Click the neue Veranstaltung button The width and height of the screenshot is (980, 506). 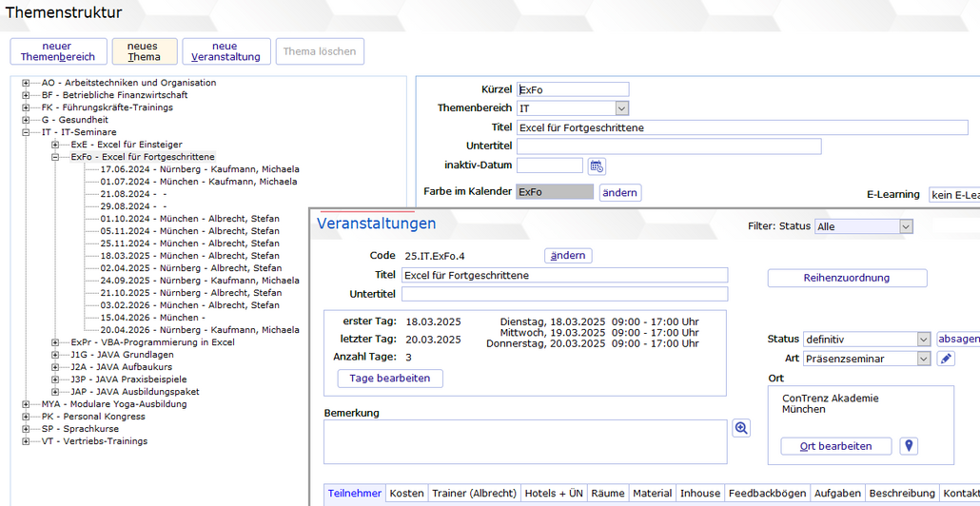click(225, 51)
